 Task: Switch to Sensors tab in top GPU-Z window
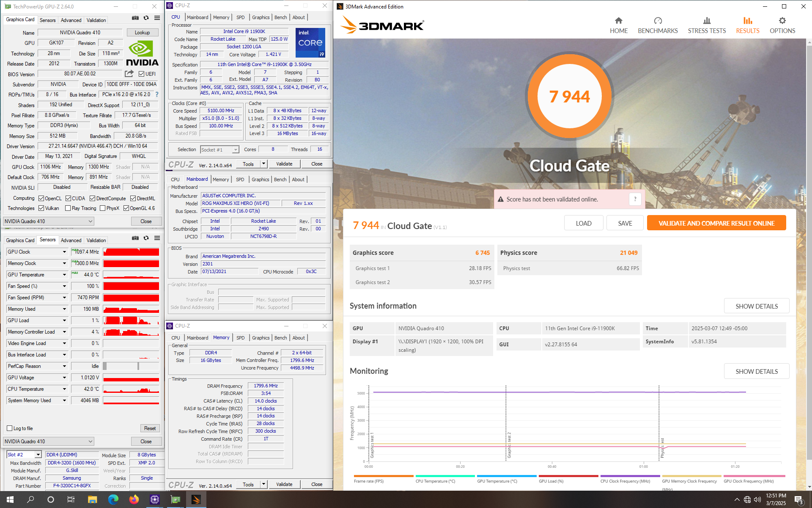click(x=47, y=20)
